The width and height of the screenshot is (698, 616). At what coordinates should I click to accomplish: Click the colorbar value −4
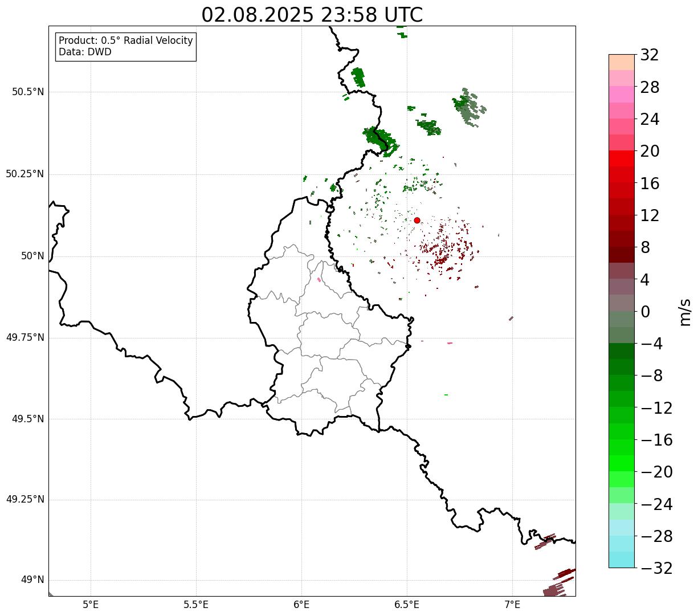pyautogui.click(x=651, y=344)
